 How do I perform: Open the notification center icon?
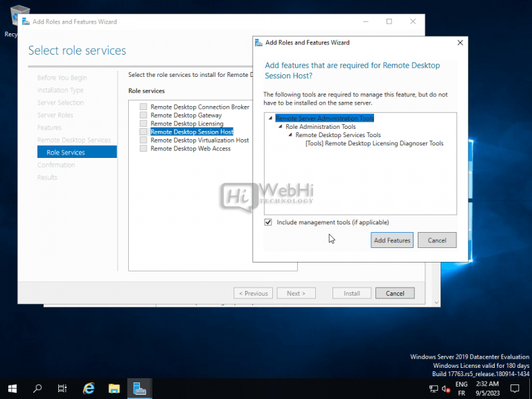(x=515, y=389)
